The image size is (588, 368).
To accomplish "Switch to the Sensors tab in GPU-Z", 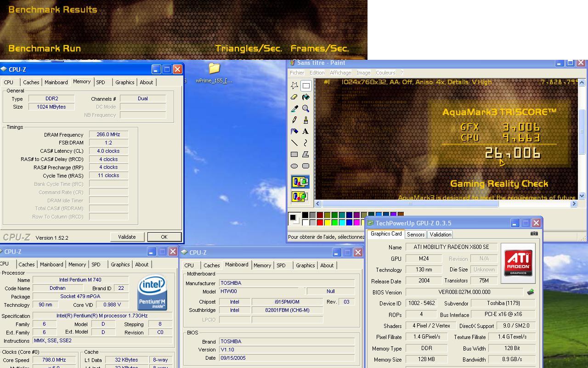I will pyautogui.click(x=416, y=235).
